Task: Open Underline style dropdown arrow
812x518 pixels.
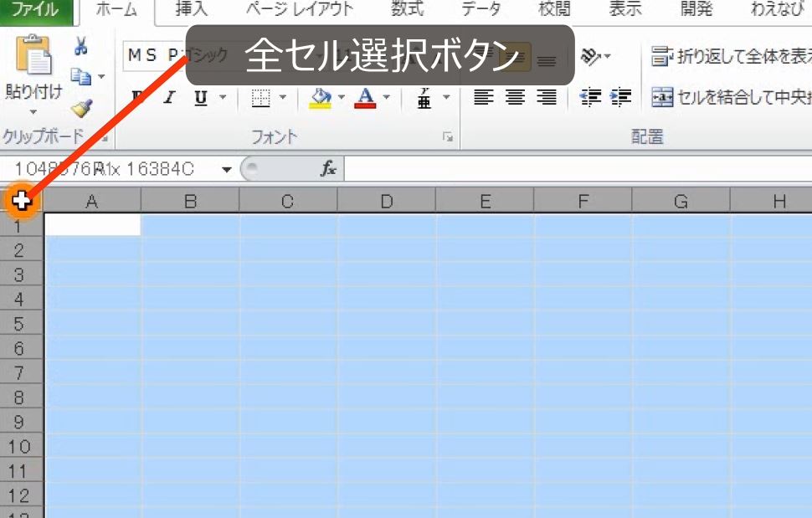Action: click(x=223, y=97)
